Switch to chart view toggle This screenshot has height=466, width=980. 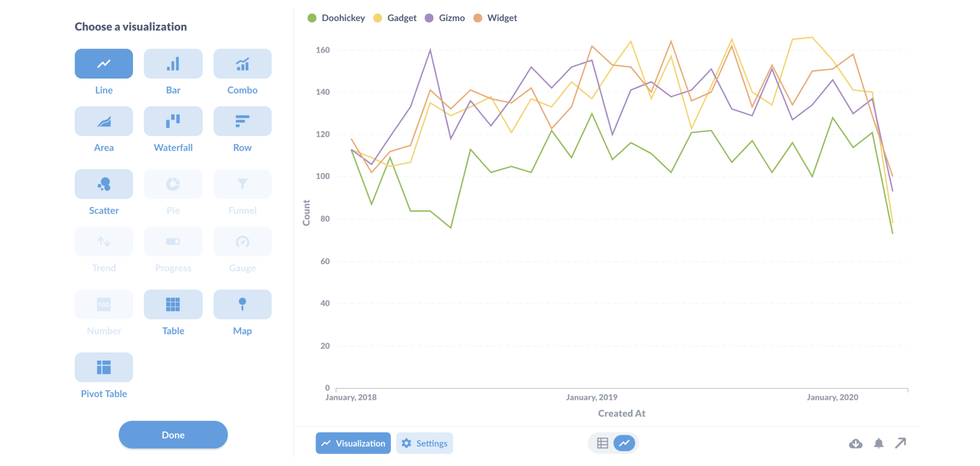(624, 443)
